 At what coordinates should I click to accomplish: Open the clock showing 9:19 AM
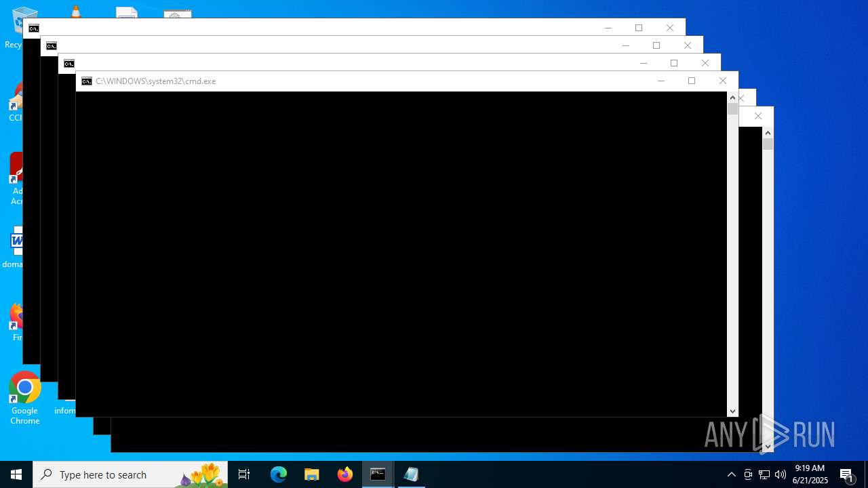pyautogui.click(x=810, y=474)
